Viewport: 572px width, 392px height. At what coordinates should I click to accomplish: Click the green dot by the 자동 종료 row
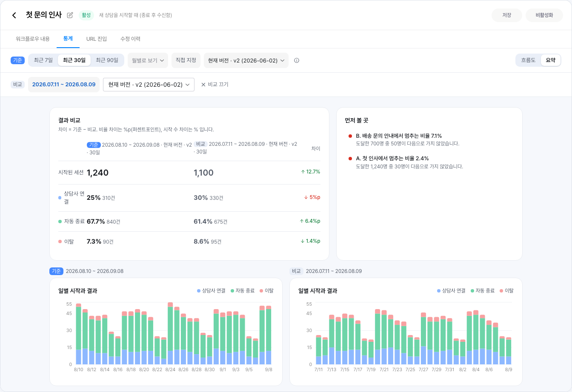(x=60, y=222)
